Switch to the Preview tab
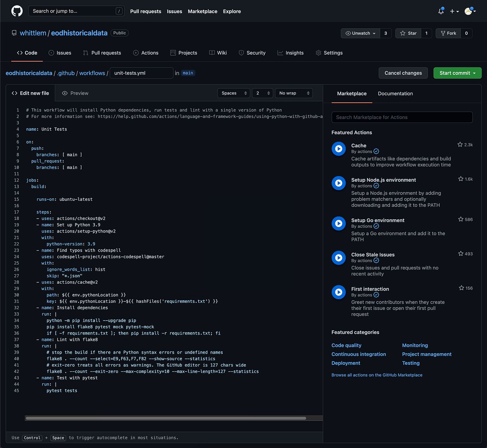This screenshot has height=448, width=487. [x=75, y=93]
